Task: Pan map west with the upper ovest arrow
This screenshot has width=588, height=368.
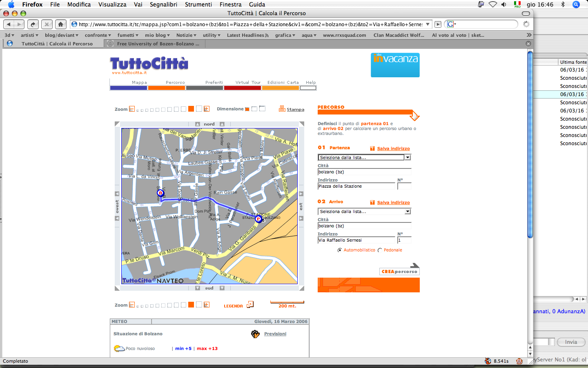Action: coord(117,194)
